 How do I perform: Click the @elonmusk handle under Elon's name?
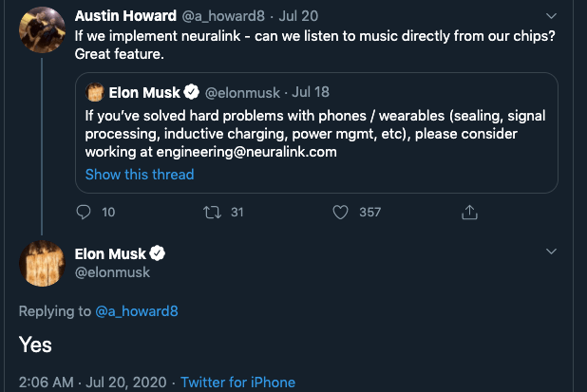point(112,272)
